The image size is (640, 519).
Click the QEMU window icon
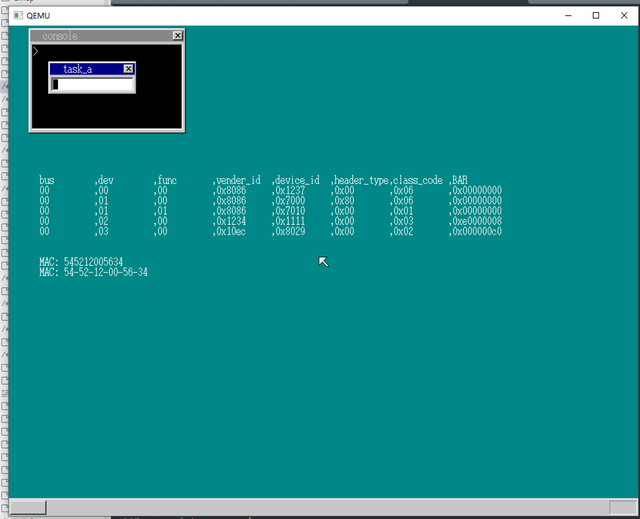tap(18, 16)
